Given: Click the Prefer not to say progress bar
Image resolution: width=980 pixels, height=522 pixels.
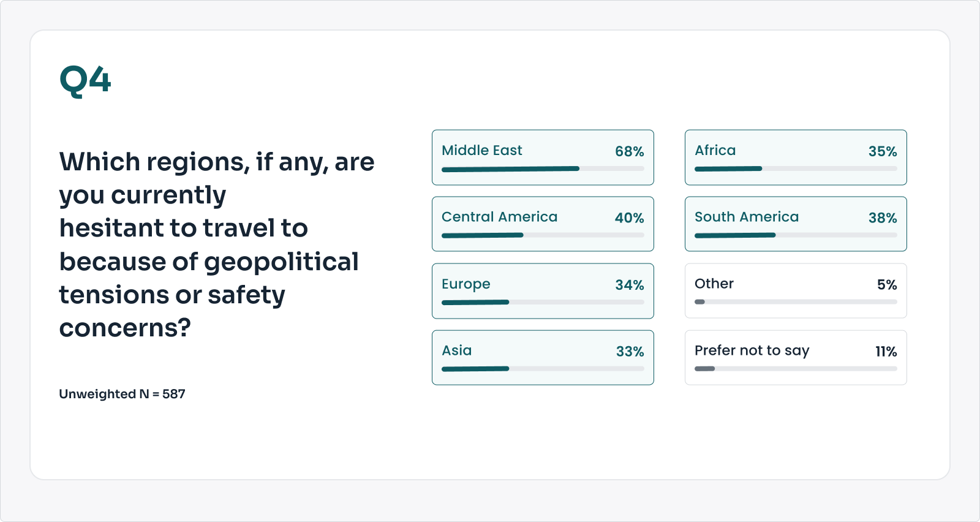Looking at the screenshot, I should 795,369.
